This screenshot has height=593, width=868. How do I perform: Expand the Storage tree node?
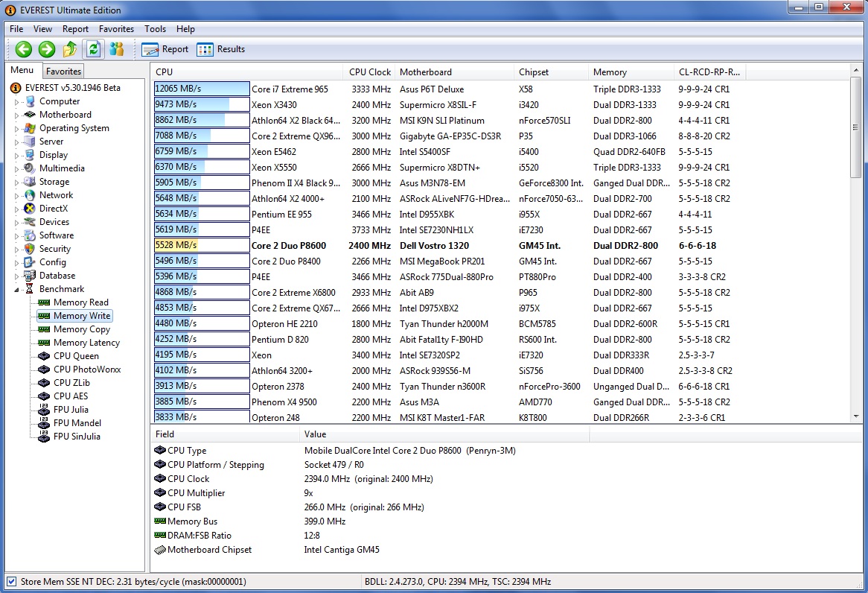(16, 183)
